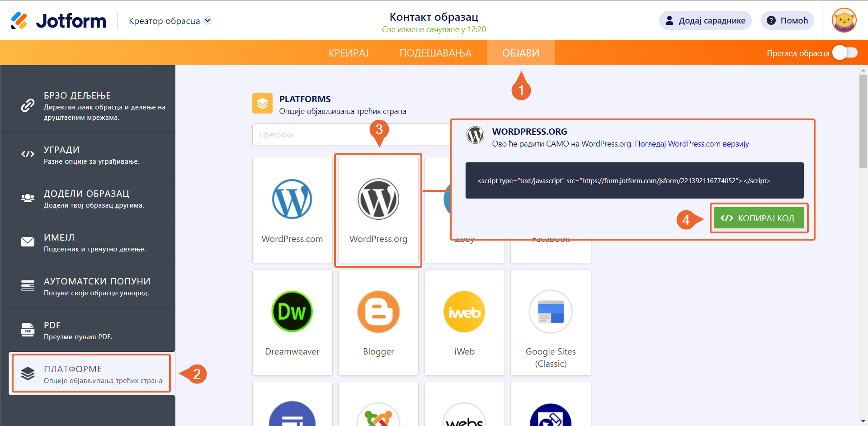Image resolution: width=868 pixels, height=426 pixels.
Task: Click the Додај сараднике button
Action: 705,20
